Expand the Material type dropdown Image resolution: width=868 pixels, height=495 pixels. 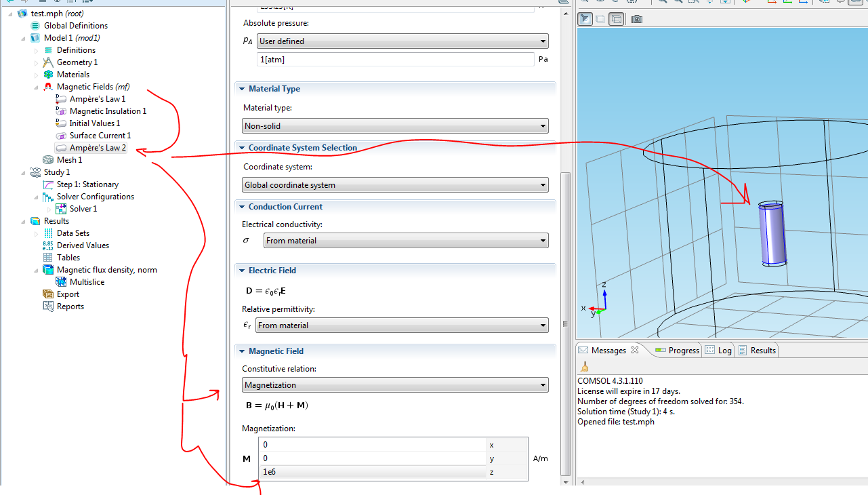click(x=395, y=126)
